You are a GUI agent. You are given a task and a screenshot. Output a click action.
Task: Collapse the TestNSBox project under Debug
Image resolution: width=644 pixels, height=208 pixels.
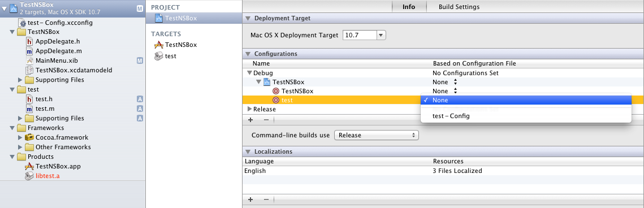(x=259, y=82)
